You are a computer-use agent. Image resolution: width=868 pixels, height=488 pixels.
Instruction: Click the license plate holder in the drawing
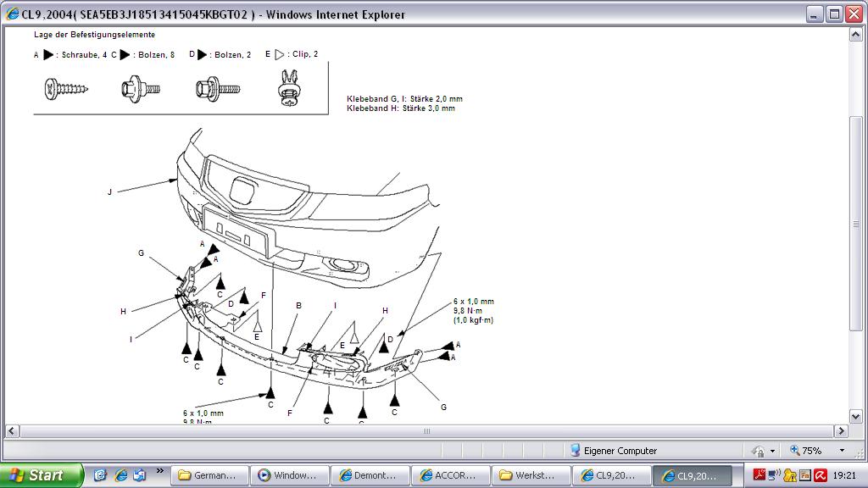[238, 233]
